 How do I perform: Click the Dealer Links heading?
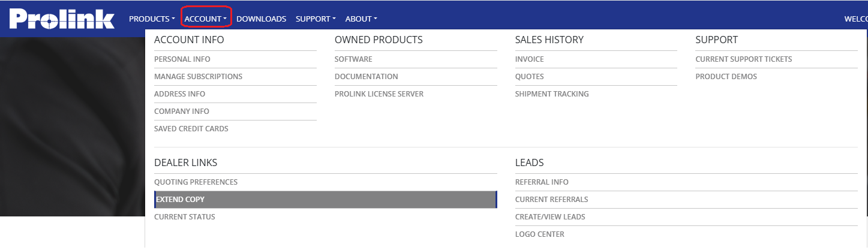186,163
